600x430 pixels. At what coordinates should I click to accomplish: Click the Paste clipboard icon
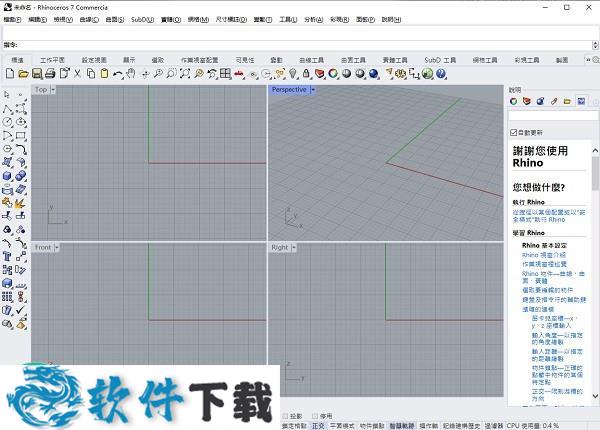[104, 73]
